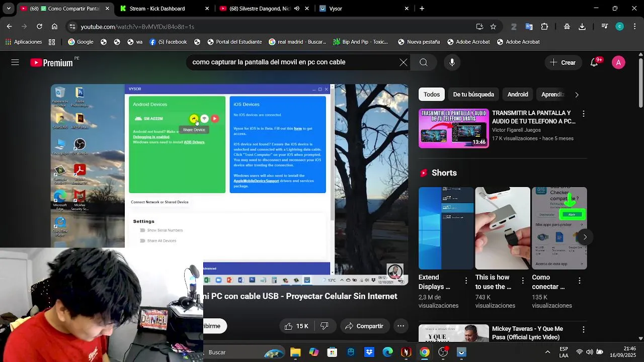Viewport: 644px width, 362px height.
Task: Open Chrome media controls icon
Action: point(605,27)
